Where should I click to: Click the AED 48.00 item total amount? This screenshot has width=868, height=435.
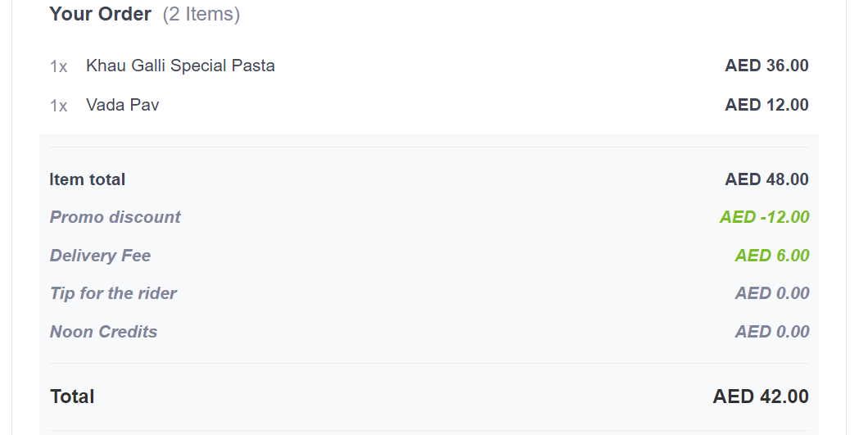point(766,179)
